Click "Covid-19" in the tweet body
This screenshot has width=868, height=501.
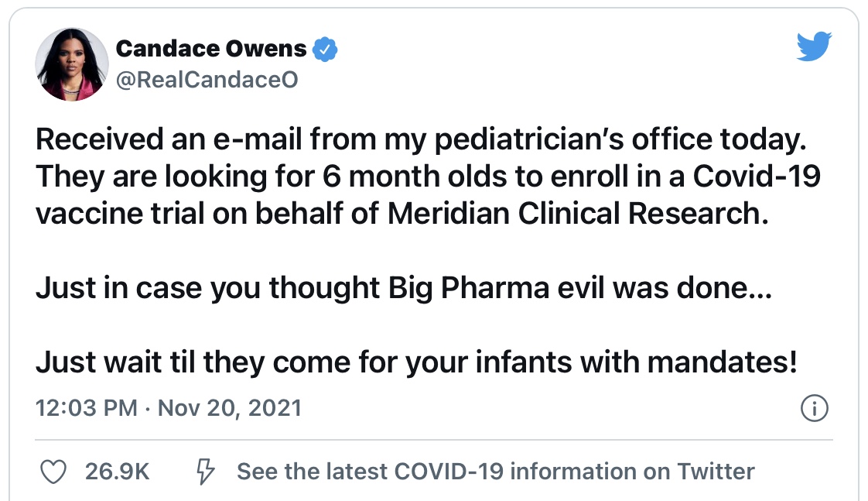[756, 177]
